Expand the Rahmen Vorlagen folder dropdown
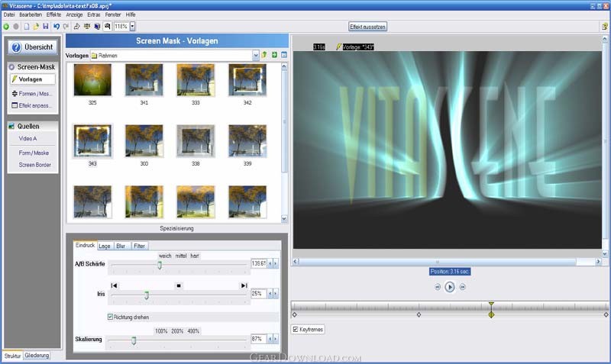 tap(256, 55)
